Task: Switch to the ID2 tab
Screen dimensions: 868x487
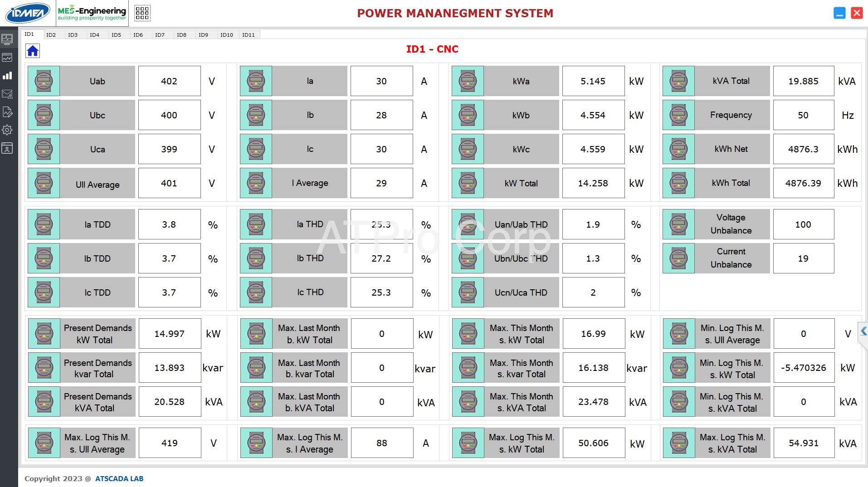Action: coord(51,35)
